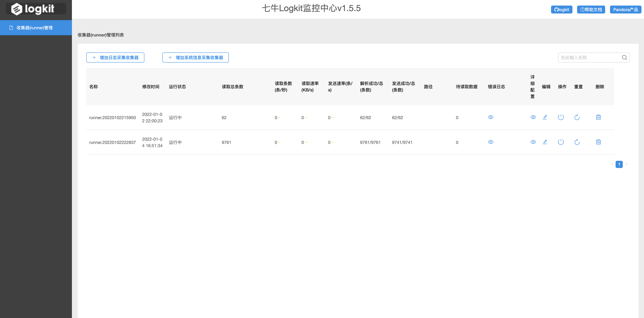Click the search magnifier icon
Viewport: 644px width, 318px height.
coord(624,57)
